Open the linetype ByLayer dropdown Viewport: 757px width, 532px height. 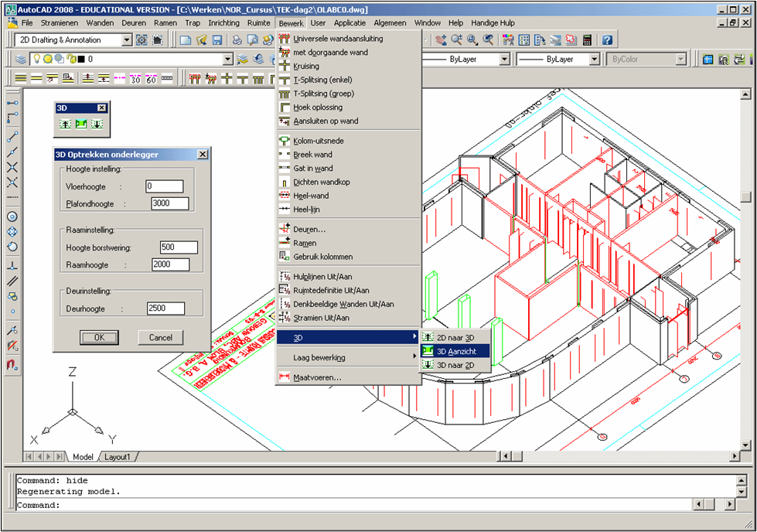tap(504, 59)
